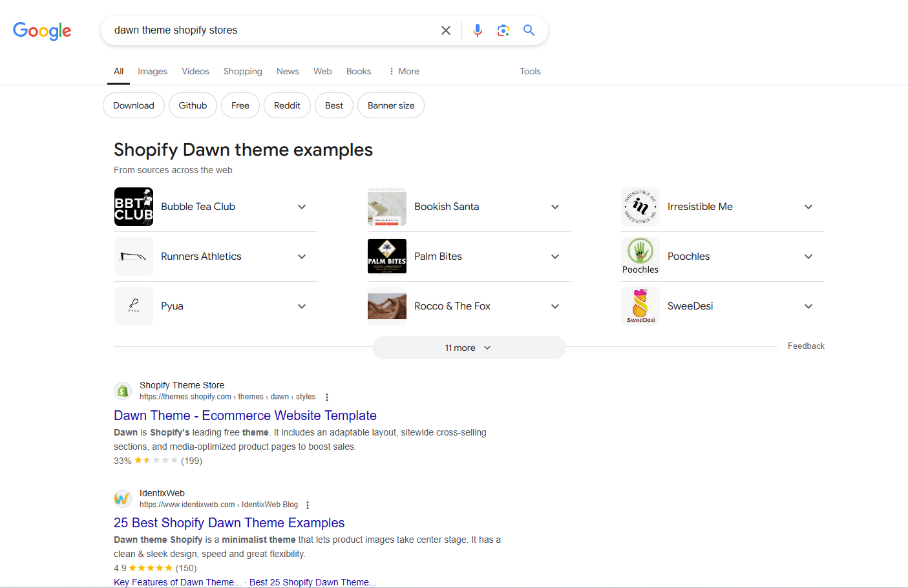Switch to Shopping tab

(x=243, y=71)
